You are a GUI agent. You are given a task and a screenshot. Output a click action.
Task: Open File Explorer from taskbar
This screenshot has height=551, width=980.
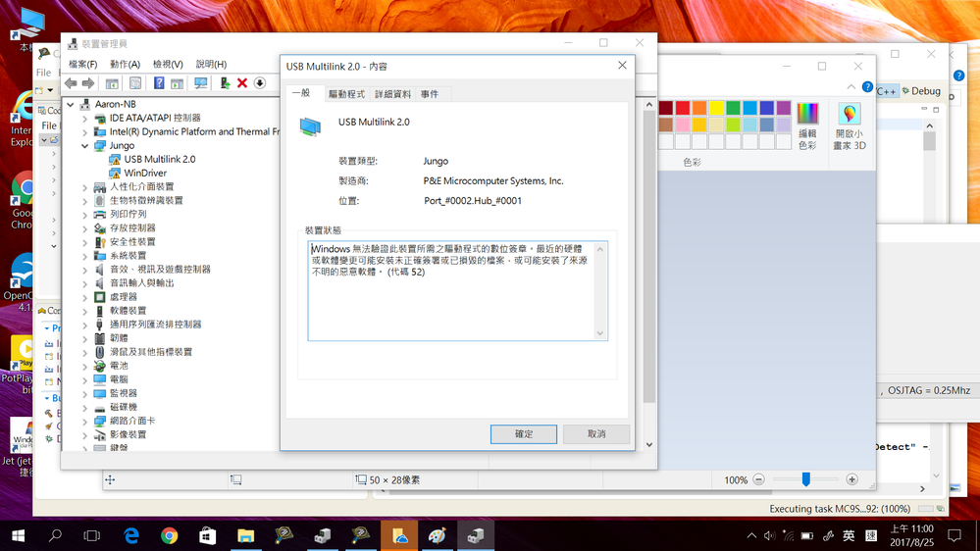coord(245,535)
